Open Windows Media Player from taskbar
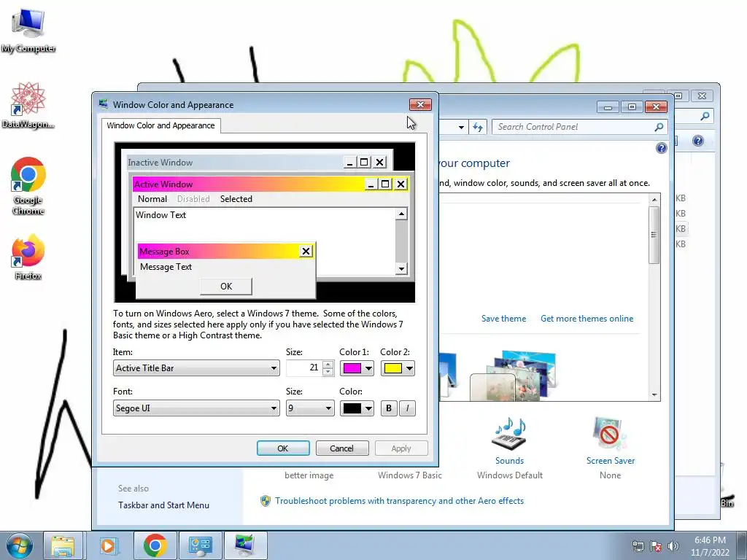This screenshot has width=747, height=560. [x=108, y=545]
